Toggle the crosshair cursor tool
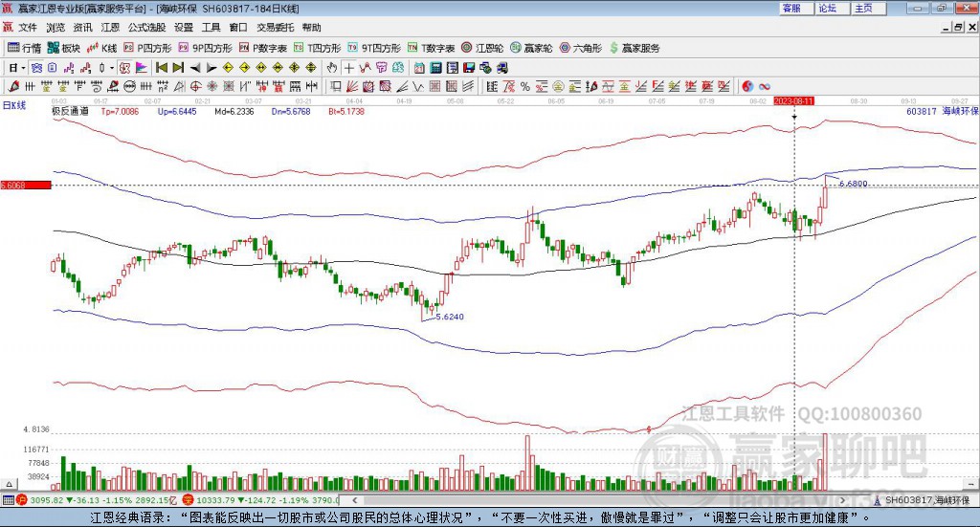 348,68
